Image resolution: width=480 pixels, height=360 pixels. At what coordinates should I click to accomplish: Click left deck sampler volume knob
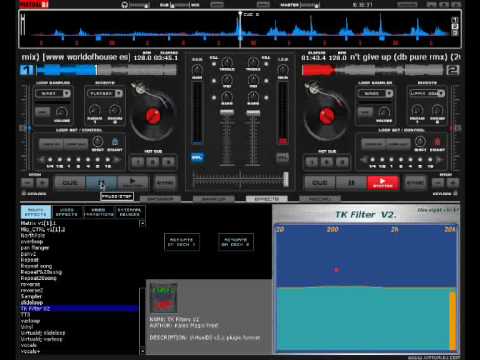tap(62, 112)
